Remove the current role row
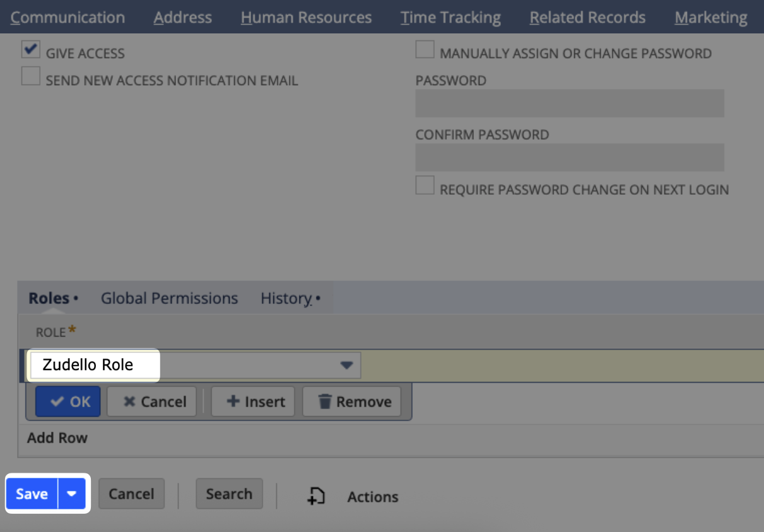 352,402
